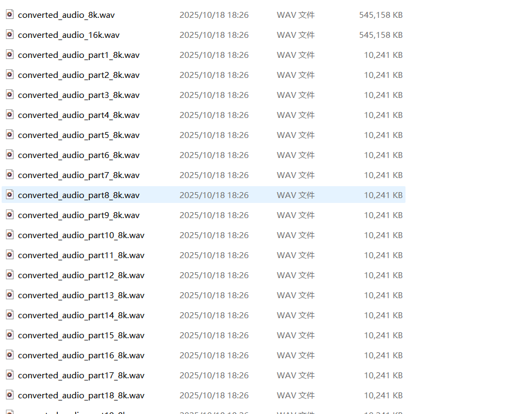The height and width of the screenshot is (414, 532).
Task: Click the converted_audio_8k.wav file icon
Action: 10,15
